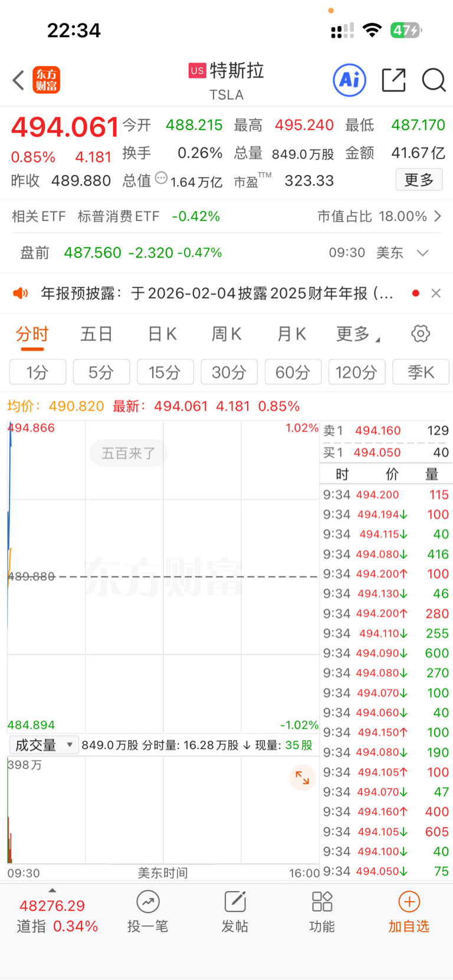This screenshot has width=453, height=980.
Task: Open the search magnifier icon
Action: pos(434,80)
